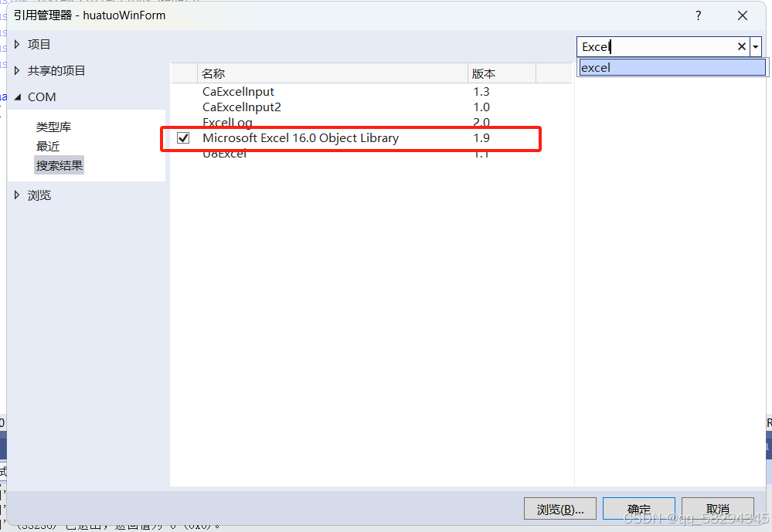Screen dimensions: 772x532
Task: Open the 浏览(B)... dialog
Action: (x=559, y=508)
